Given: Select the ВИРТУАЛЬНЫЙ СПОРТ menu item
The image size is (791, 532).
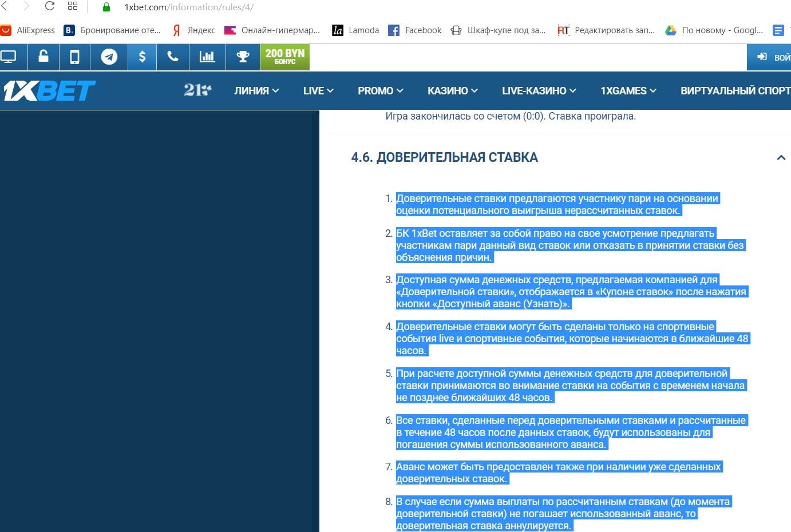Looking at the screenshot, I should [x=735, y=90].
